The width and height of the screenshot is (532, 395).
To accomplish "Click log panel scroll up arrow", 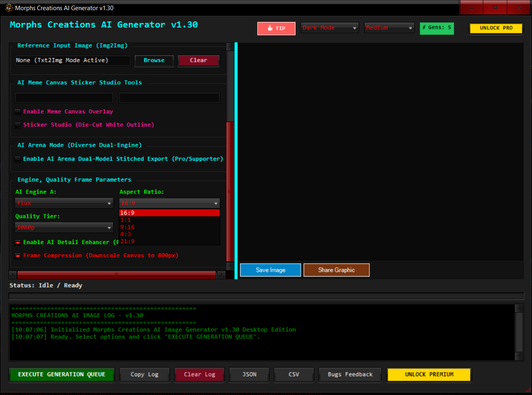I will pyautogui.click(x=519, y=308).
